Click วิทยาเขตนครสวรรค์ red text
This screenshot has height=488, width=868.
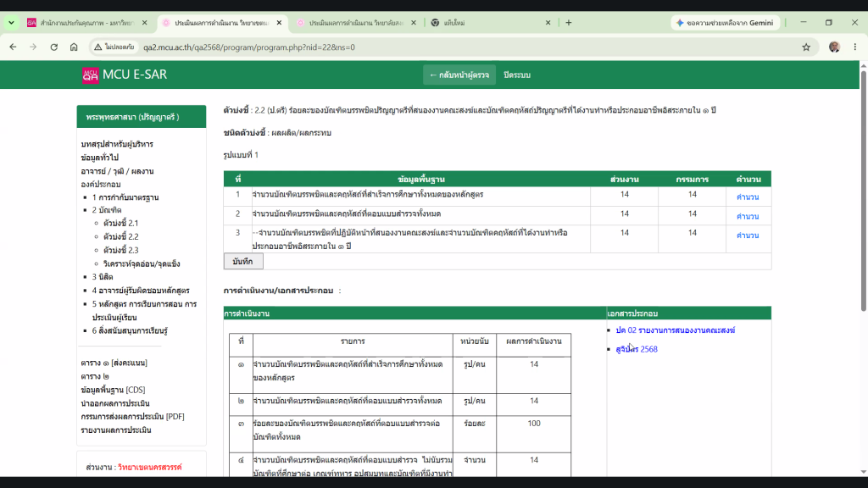[x=149, y=467]
